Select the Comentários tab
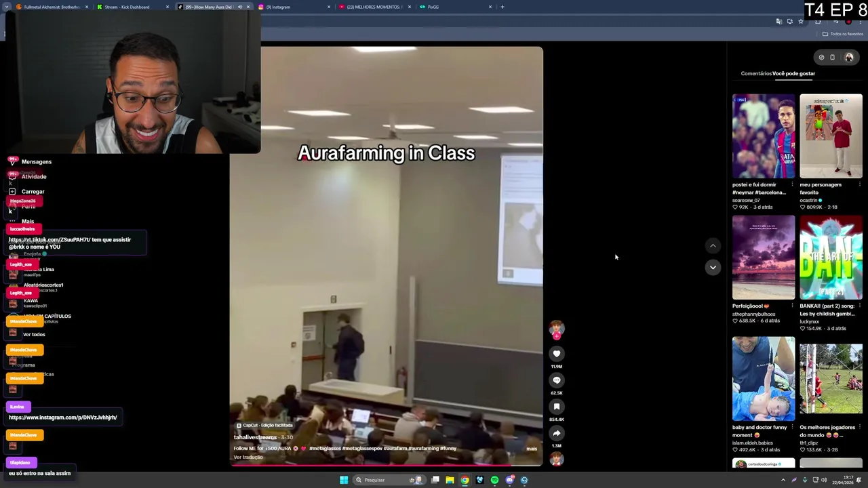Viewport: 868px width, 488px height. click(x=756, y=73)
